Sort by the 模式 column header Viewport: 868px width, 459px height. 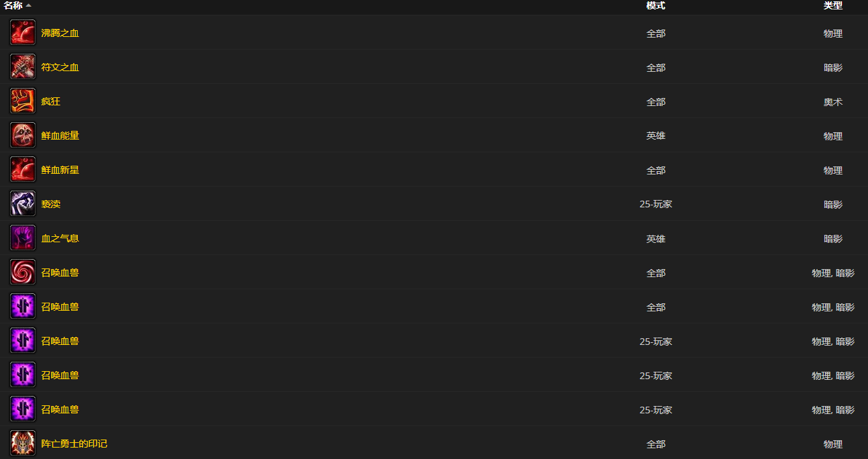click(x=655, y=5)
